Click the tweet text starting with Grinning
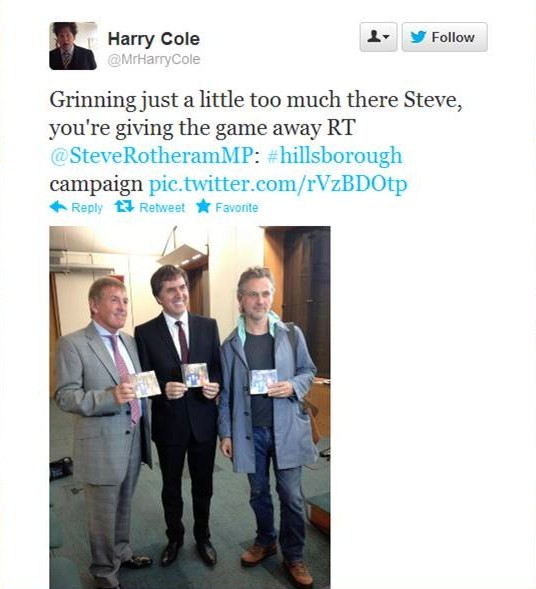The image size is (536, 589). pyautogui.click(x=256, y=142)
